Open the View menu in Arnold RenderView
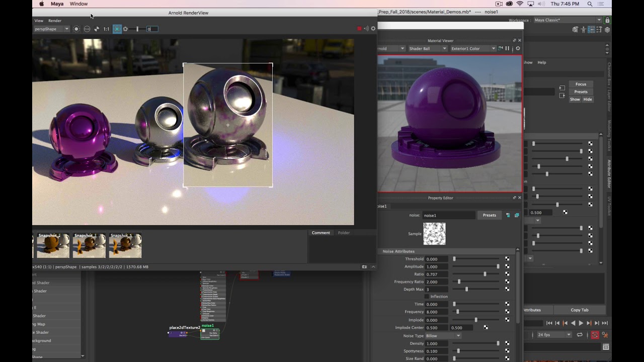644x362 pixels. tap(39, 21)
